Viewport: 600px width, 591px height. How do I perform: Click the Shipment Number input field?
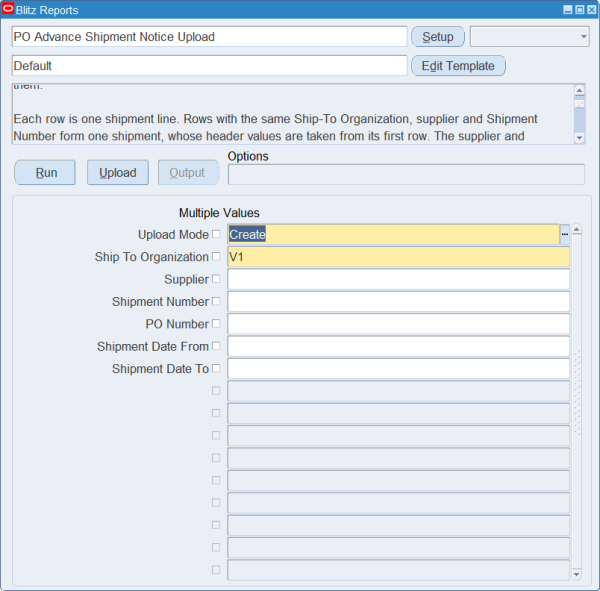pos(398,301)
